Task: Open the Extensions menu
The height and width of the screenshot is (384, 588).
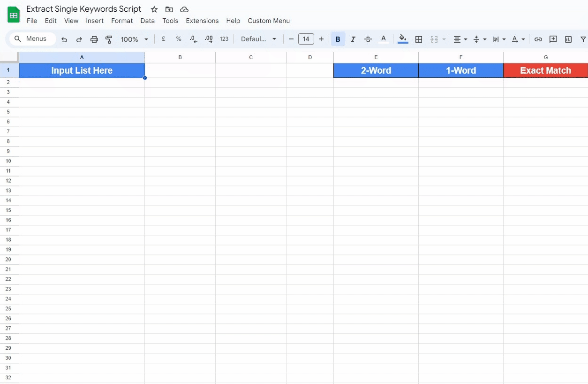Action: (x=202, y=21)
